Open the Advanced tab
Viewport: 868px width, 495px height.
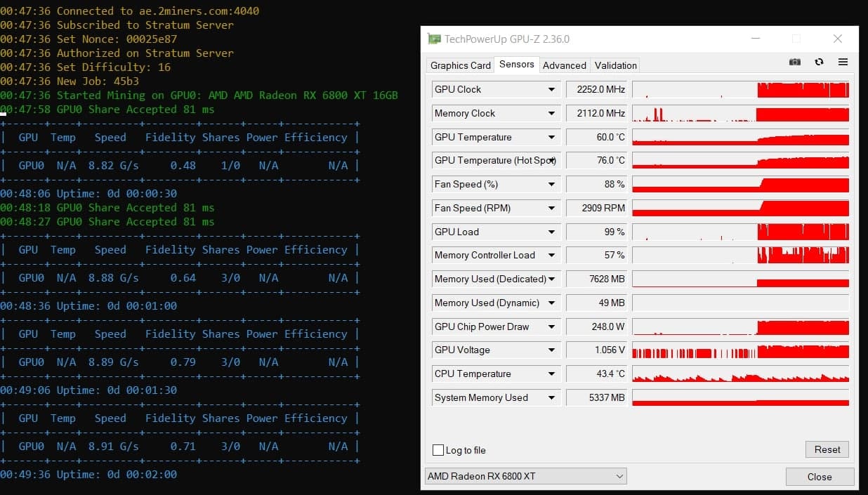click(564, 65)
